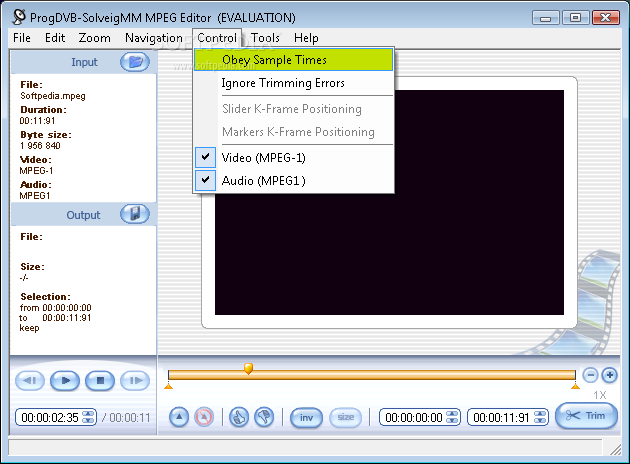This screenshot has height=464, width=630.
Task: Click the application icon in title bar
Action: (x=18, y=17)
